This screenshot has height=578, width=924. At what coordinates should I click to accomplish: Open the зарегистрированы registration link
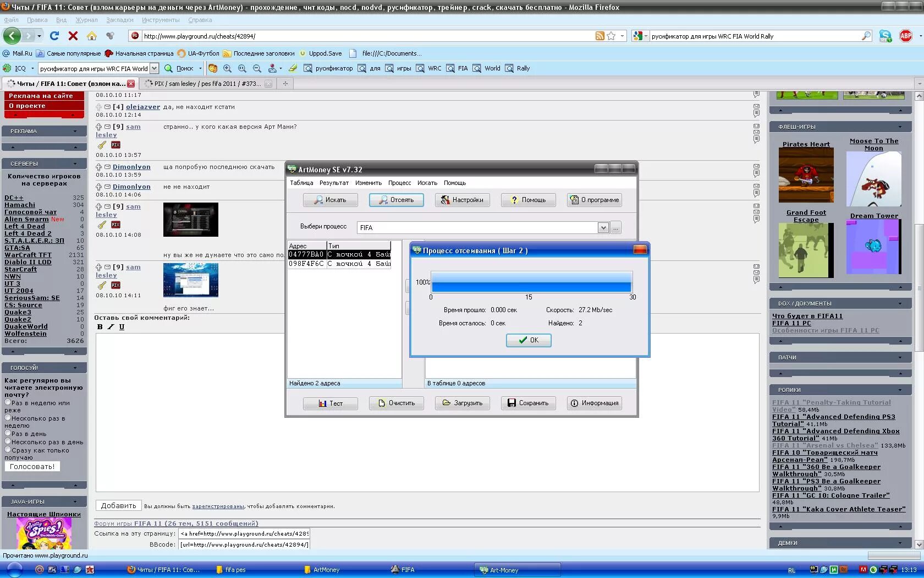[x=218, y=506]
